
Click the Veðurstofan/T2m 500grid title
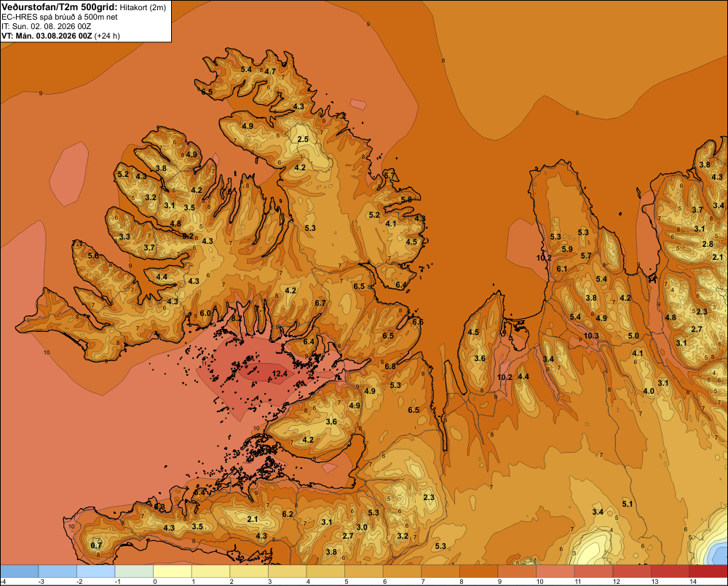coord(60,7)
